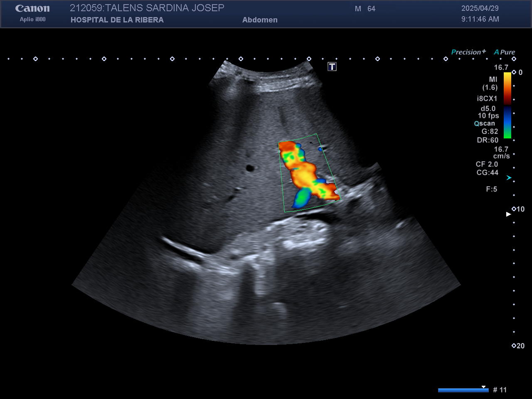Screen dimensions: 532x399
Task: Click the cyan focus position arrow
Action: (x=509, y=178)
